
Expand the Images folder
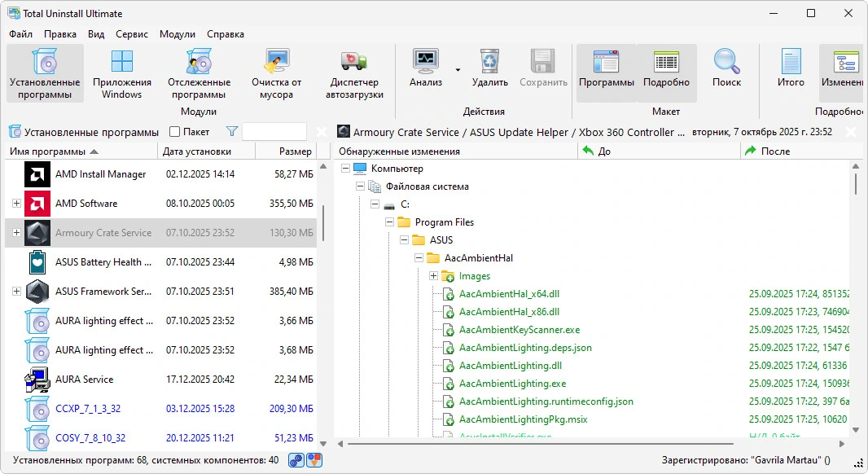point(433,276)
